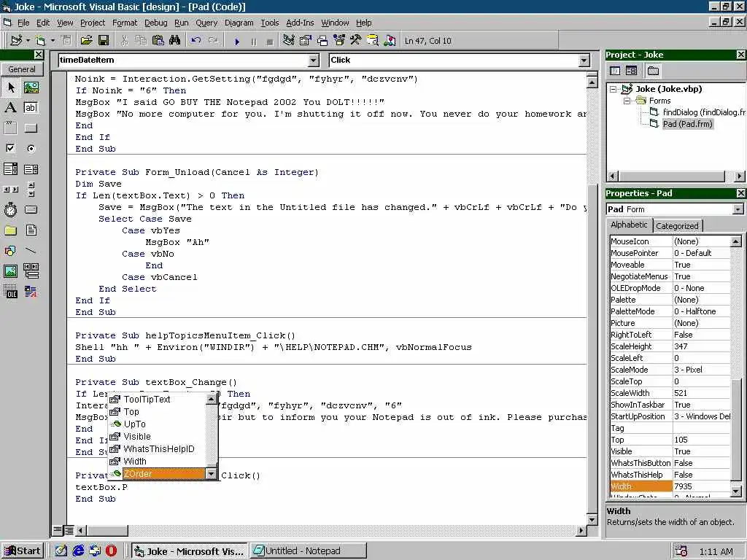This screenshot has width=747, height=560.
Task: Click the Joke - Microsoft Visual Basic taskbar button
Action: click(x=189, y=551)
